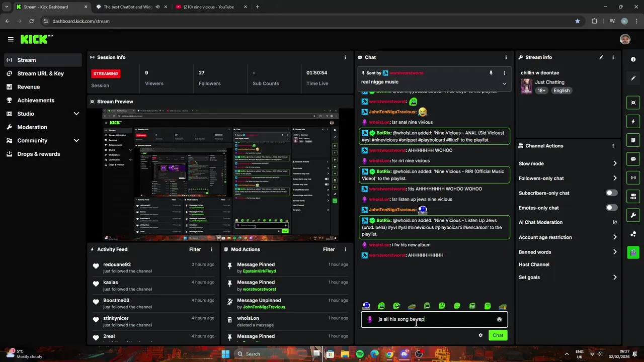Switch to The best ChatBot browser tab
644x362 pixels.
tap(132, 7)
